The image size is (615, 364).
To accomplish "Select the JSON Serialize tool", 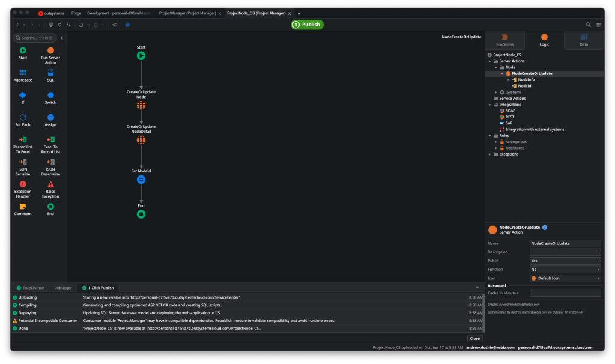I will pyautogui.click(x=23, y=167).
